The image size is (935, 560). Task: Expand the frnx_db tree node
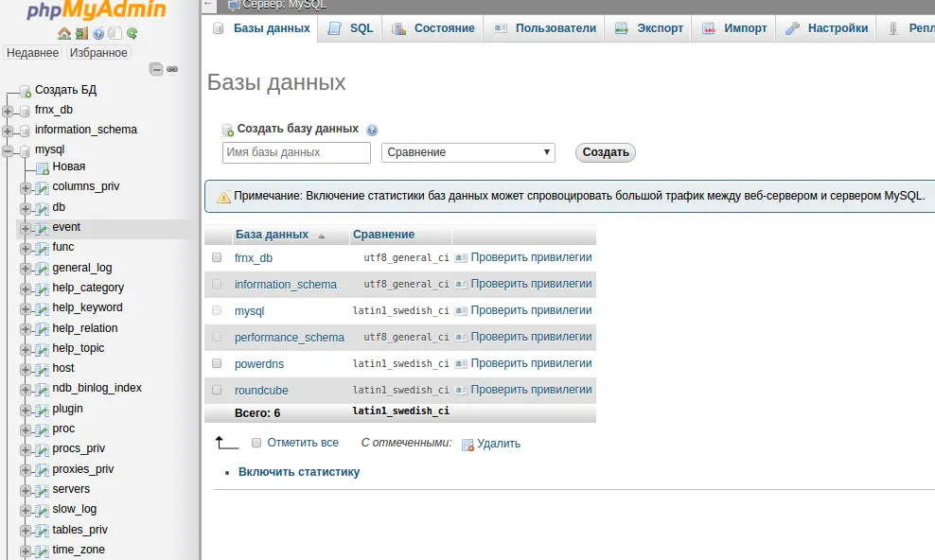(x=9, y=110)
